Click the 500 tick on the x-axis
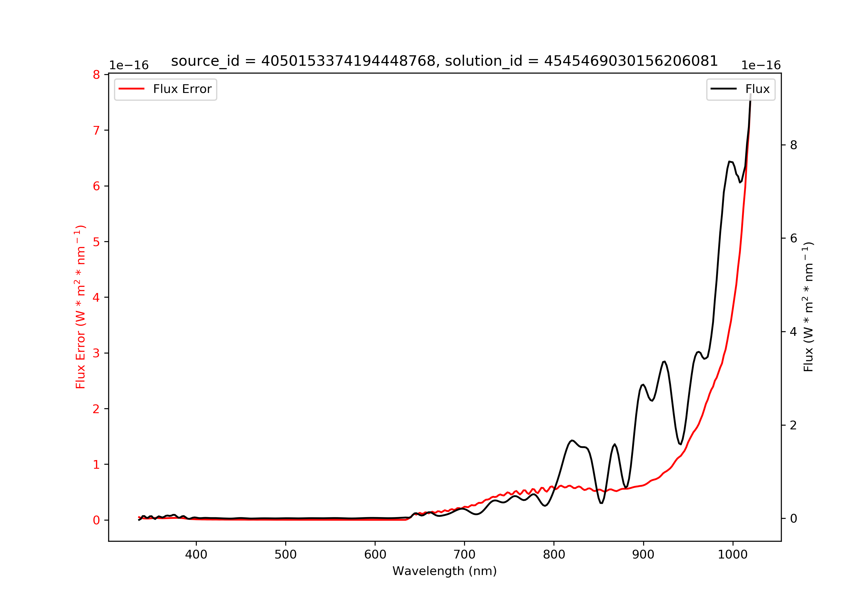This screenshot has width=868, height=608. click(285, 554)
